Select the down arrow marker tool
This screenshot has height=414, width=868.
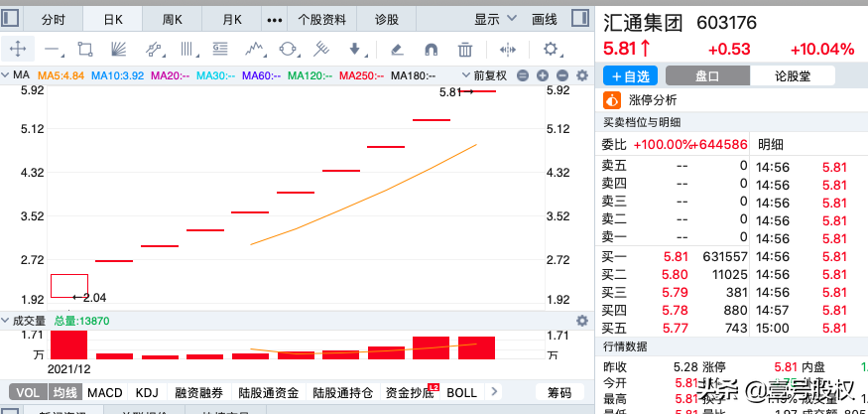point(355,50)
